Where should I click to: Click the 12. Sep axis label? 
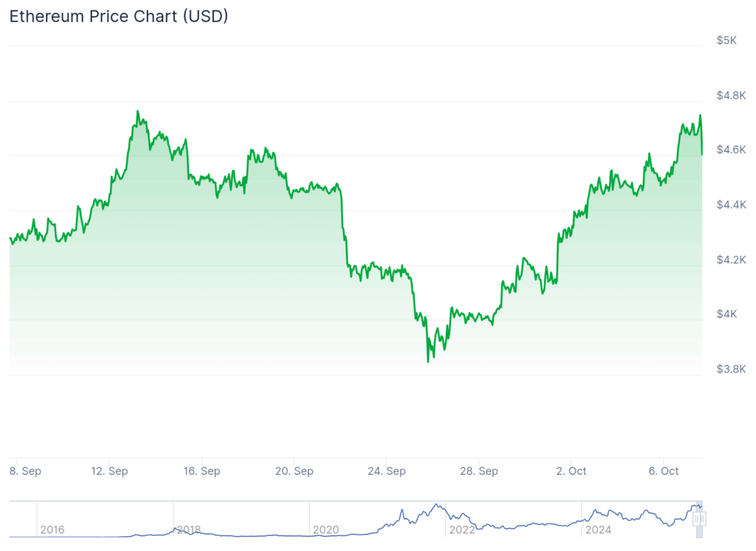[x=109, y=471]
